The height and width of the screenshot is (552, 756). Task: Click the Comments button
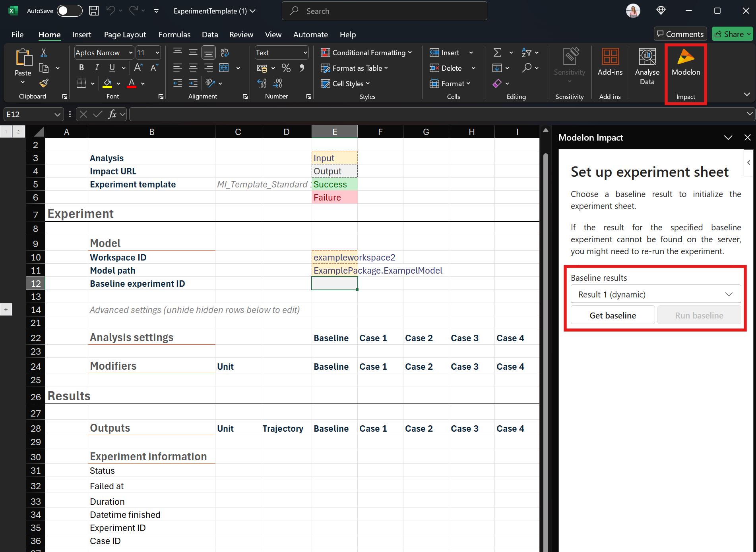[x=680, y=34]
